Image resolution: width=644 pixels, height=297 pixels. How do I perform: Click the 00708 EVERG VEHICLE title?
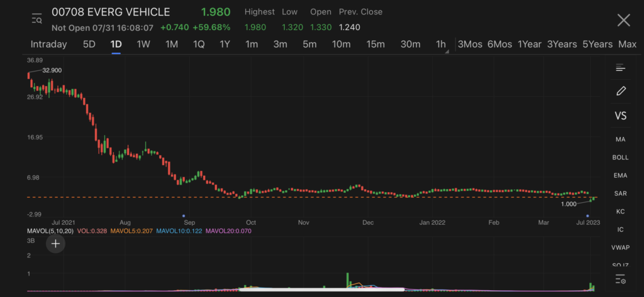click(x=111, y=12)
